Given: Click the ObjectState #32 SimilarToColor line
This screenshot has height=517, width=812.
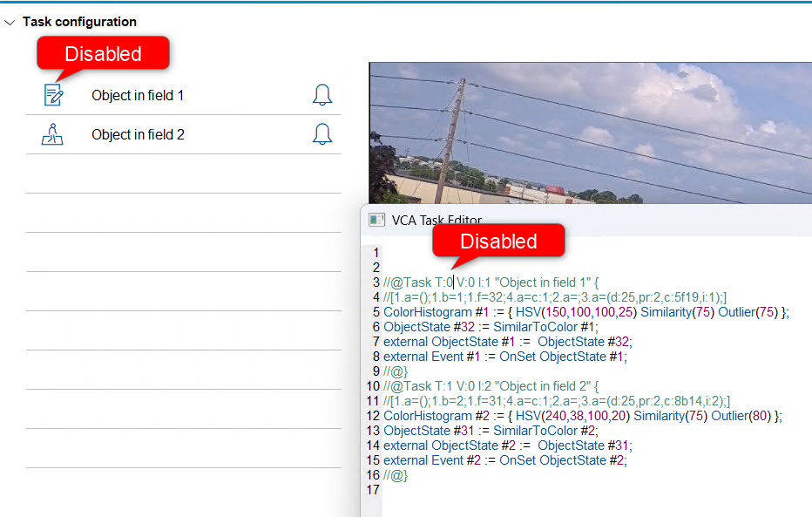Looking at the screenshot, I should 491,327.
